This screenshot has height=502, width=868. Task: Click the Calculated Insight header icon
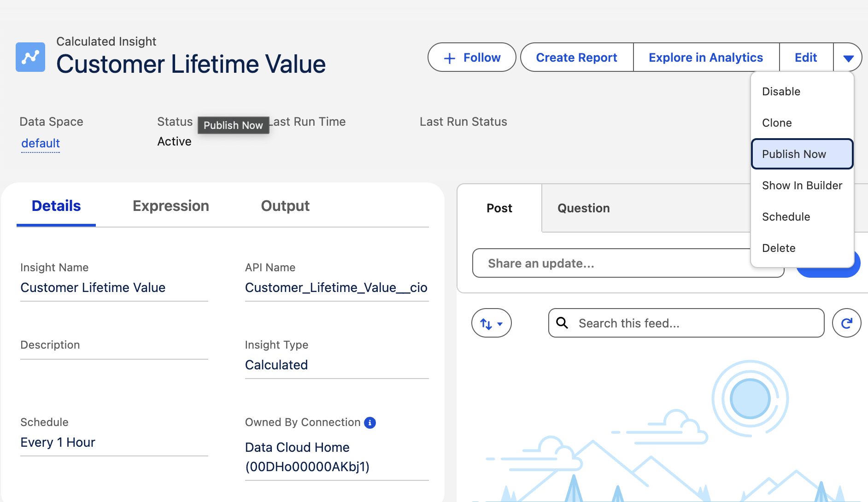(x=30, y=57)
